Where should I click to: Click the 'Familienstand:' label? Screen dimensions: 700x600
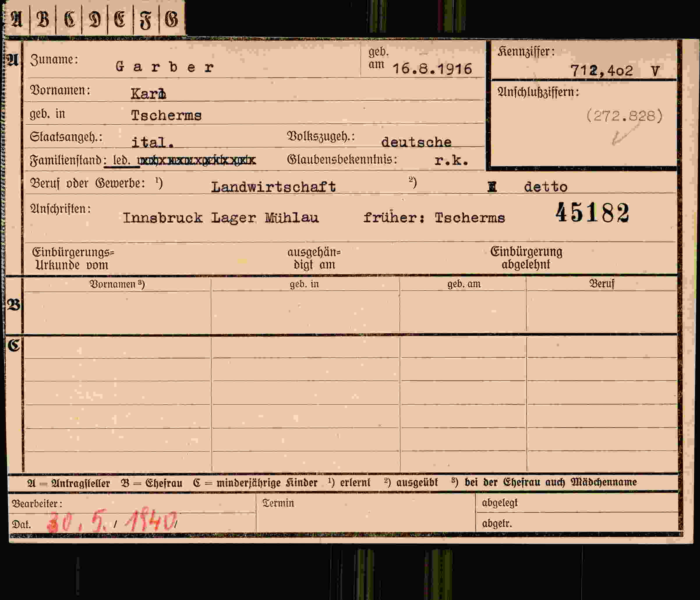(68, 160)
